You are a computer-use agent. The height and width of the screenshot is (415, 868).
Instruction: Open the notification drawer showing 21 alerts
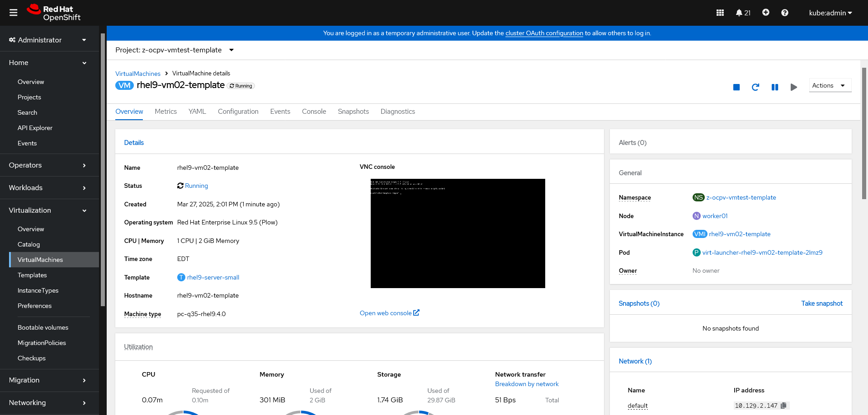click(x=743, y=13)
